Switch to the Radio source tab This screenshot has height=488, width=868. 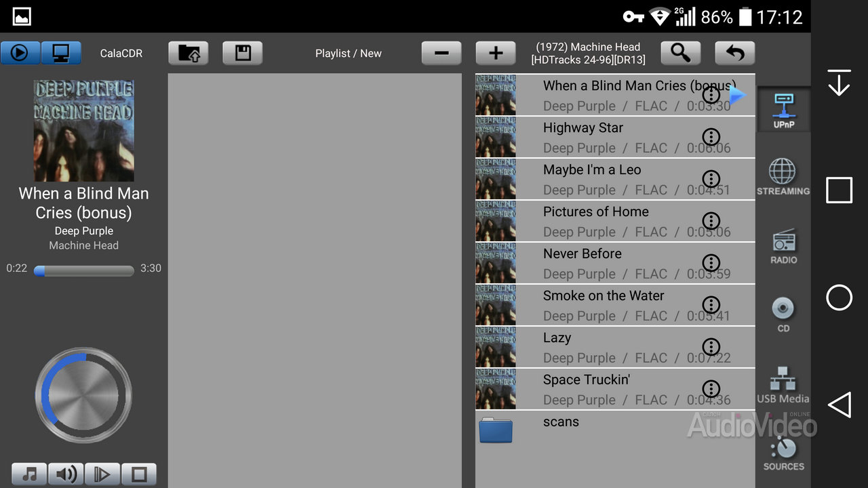coord(783,247)
